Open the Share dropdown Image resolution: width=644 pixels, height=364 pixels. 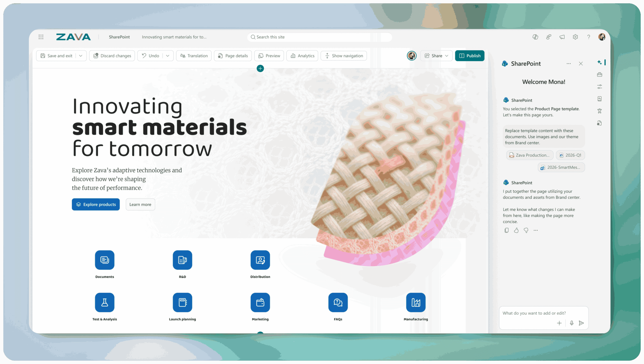436,56
